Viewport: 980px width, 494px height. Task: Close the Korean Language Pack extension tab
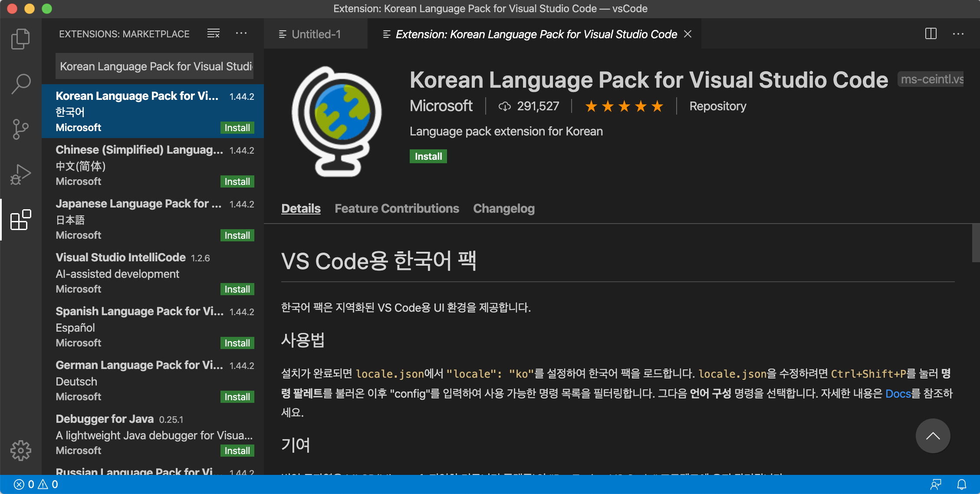pos(687,34)
